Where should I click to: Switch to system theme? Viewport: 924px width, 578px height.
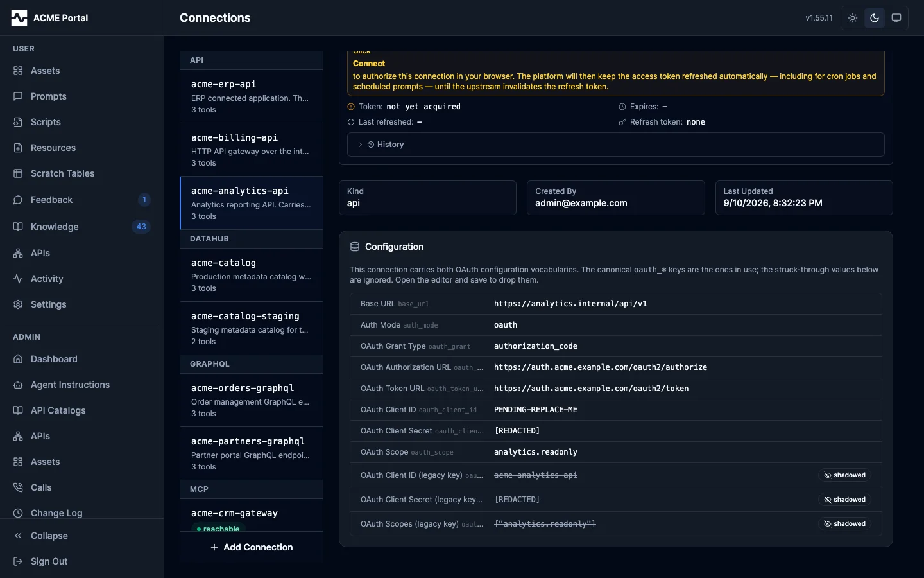pos(896,18)
